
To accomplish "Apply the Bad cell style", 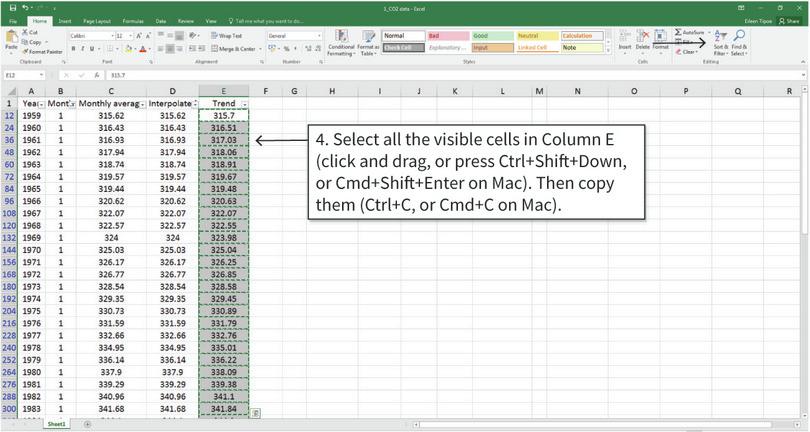I will 447,36.
